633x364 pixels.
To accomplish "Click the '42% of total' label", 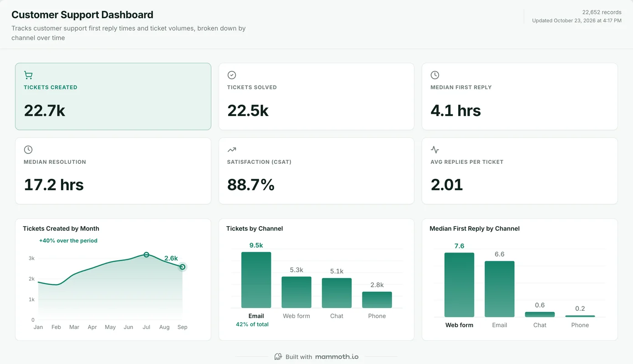I will point(252,324).
